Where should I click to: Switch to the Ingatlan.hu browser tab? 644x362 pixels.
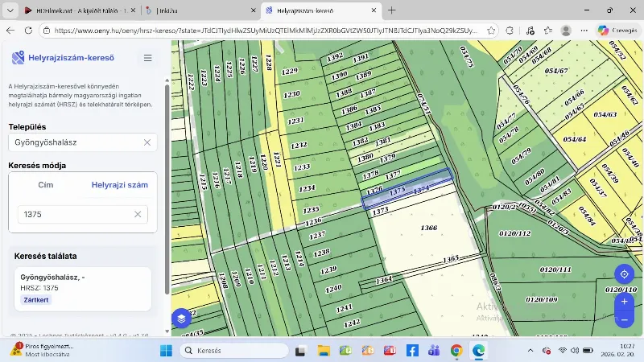[x=196, y=10]
